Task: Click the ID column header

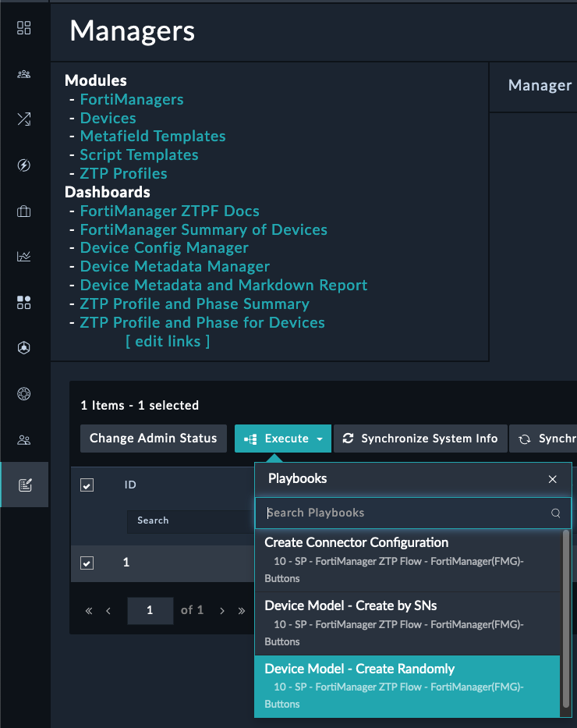Action: tap(130, 485)
